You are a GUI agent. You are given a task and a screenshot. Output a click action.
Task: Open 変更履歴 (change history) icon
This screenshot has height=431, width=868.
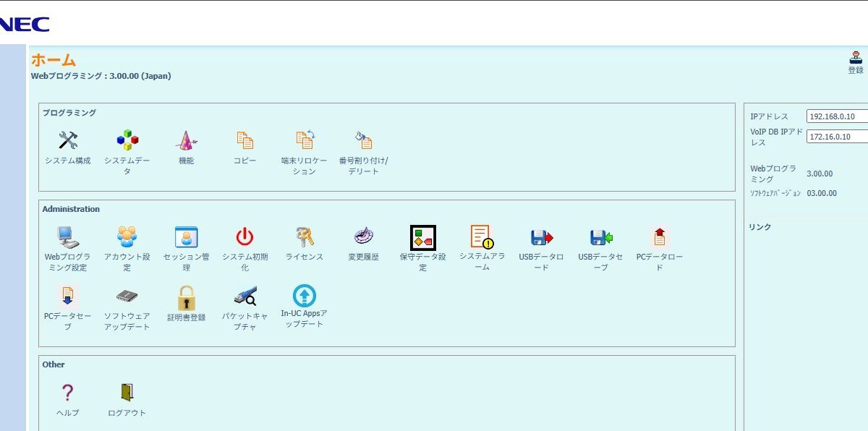pyautogui.click(x=363, y=236)
